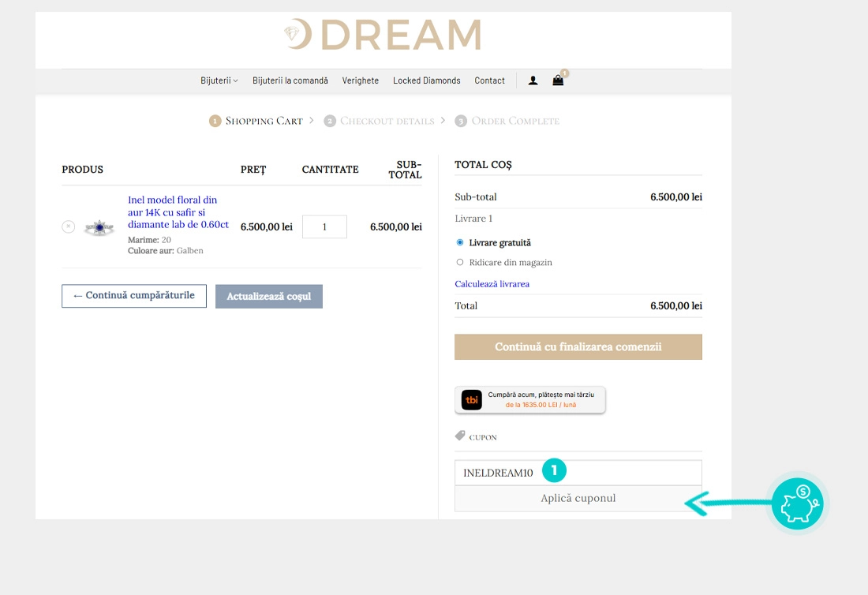Click the teal piggy bank savings icon
This screenshot has height=595, width=868.
pyautogui.click(x=797, y=503)
